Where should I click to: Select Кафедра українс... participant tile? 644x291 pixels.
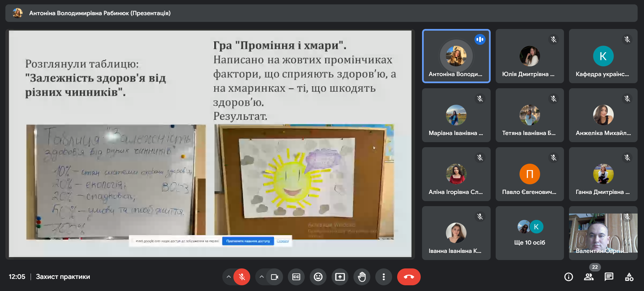click(x=603, y=56)
